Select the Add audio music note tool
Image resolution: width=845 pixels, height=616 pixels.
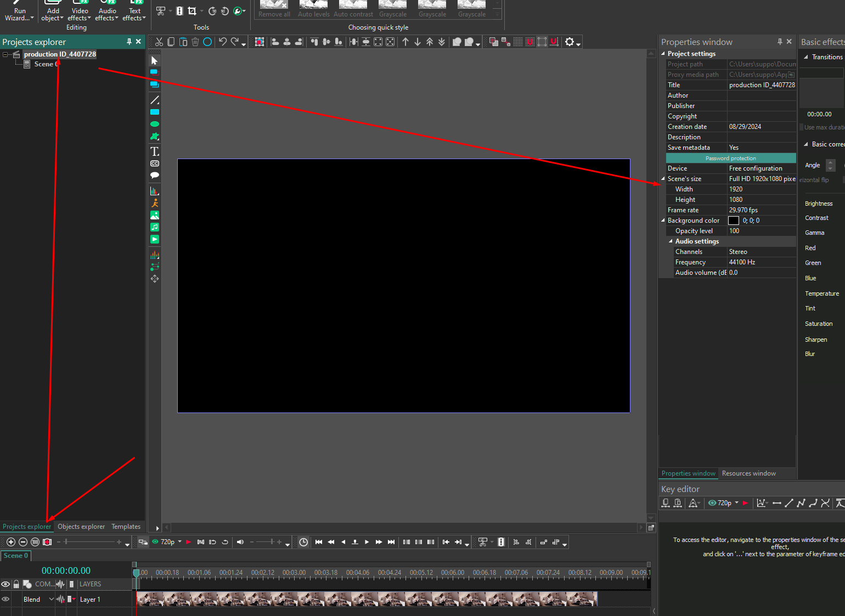(155, 227)
